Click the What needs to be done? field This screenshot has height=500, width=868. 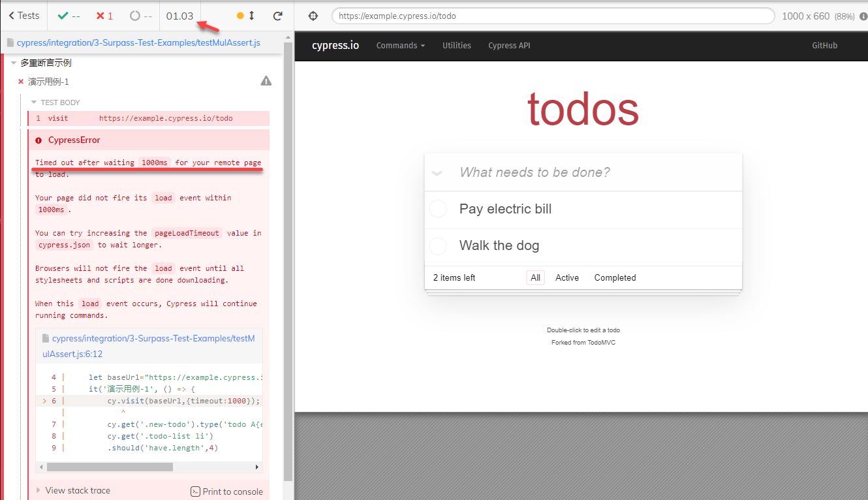pos(583,172)
